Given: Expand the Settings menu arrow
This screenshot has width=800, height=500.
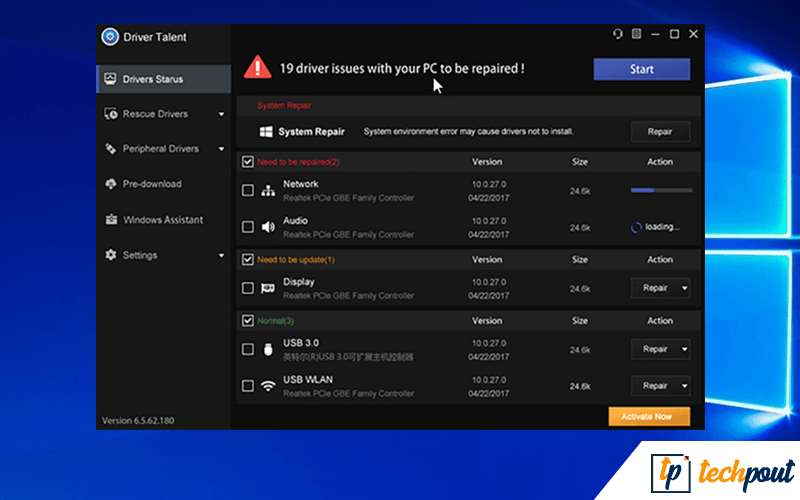Looking at the screenshot, I should 221,255.
